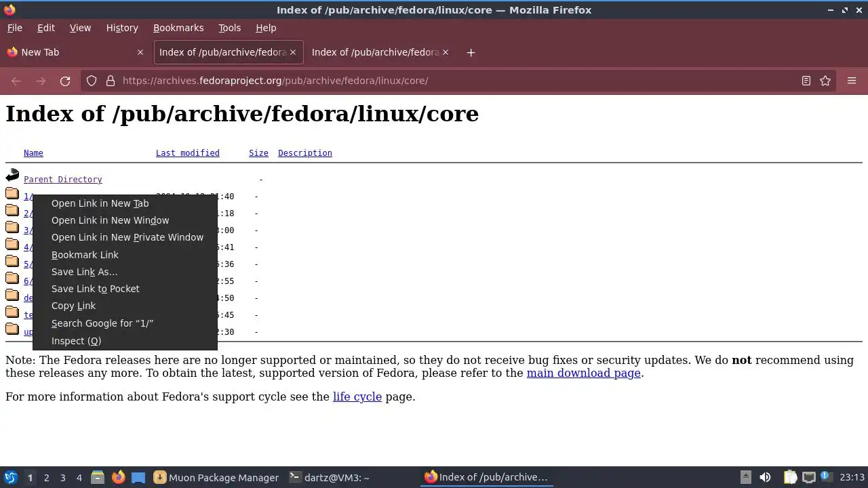Choose Open Link in New Tab
The width and height of the screenshot is (868, 488).
pos(125,203)
